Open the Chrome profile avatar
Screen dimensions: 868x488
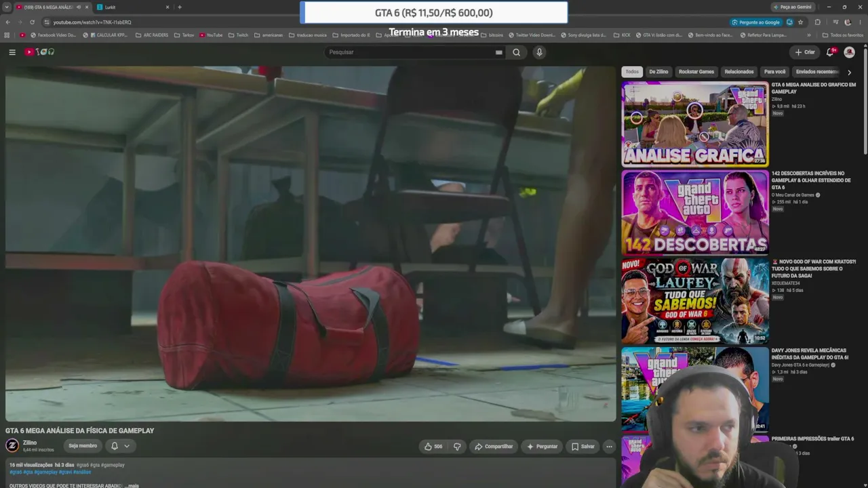[x=848, y=22]
